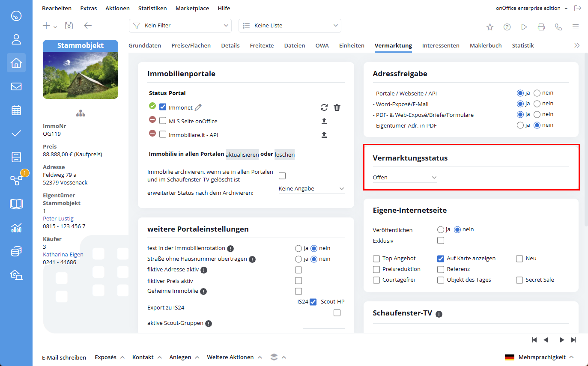Open the Statistiken menu
588x366 pixels.
(x=152, y=8)
